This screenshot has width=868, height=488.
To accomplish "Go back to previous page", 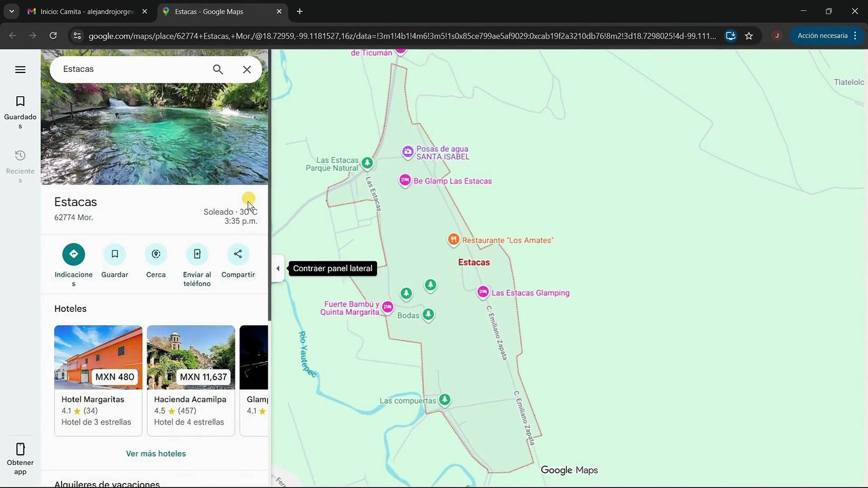I will pyautogui.click(x=12, y=36).
